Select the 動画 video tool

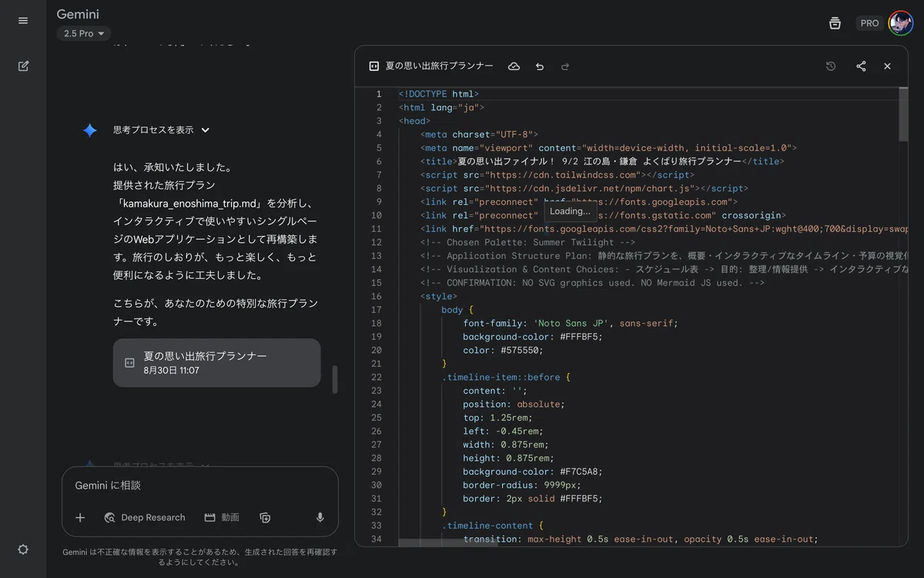click(x=222, y=517)
